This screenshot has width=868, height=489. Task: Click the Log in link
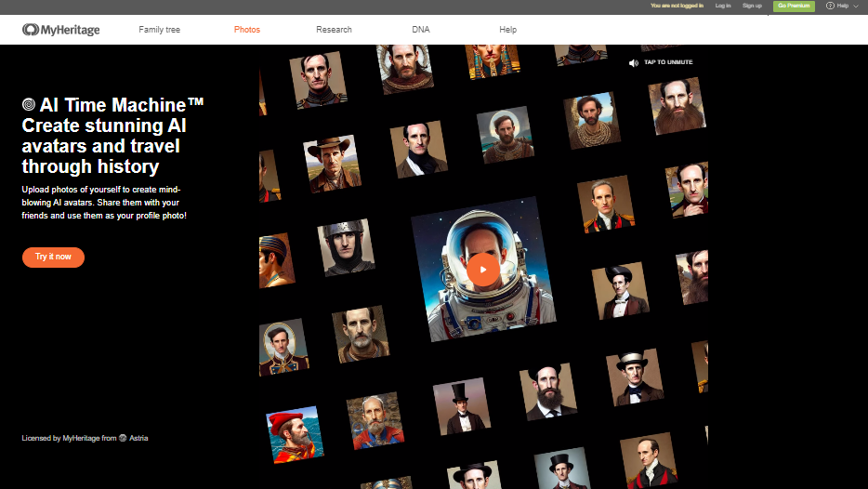[x=723, y=6]
